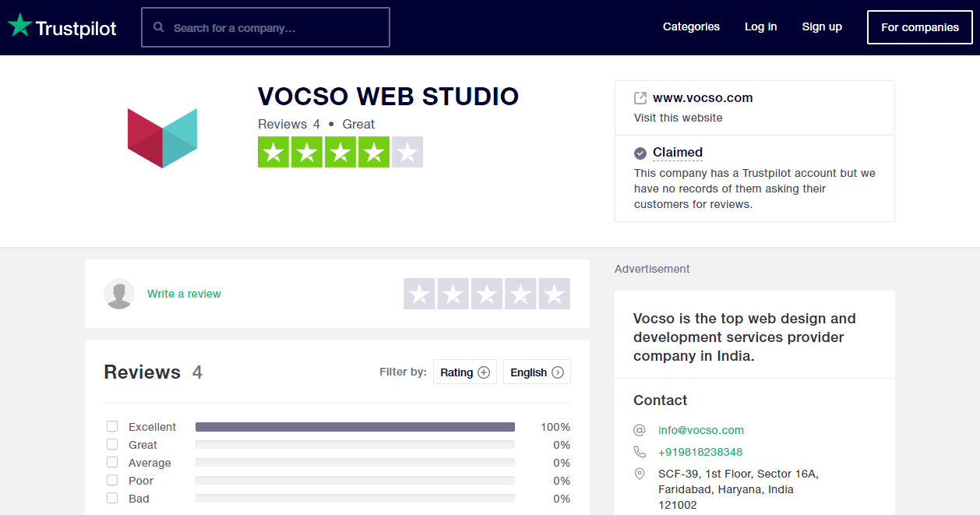The width and height of the screenshot is (980, 515).
Task: Click the Trustpilot logo
Action: [x=62, y=26]
